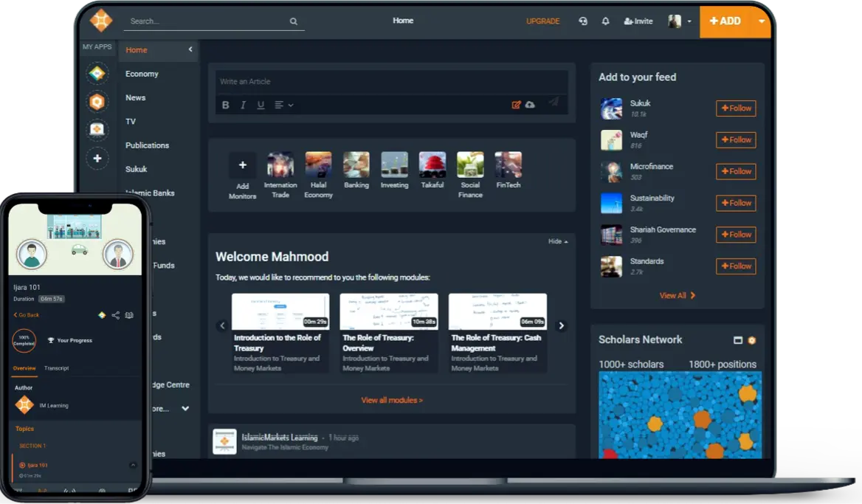Switch to the Transcript tab on phone
This screenshot has height=504, width=862.
(57, 367)
